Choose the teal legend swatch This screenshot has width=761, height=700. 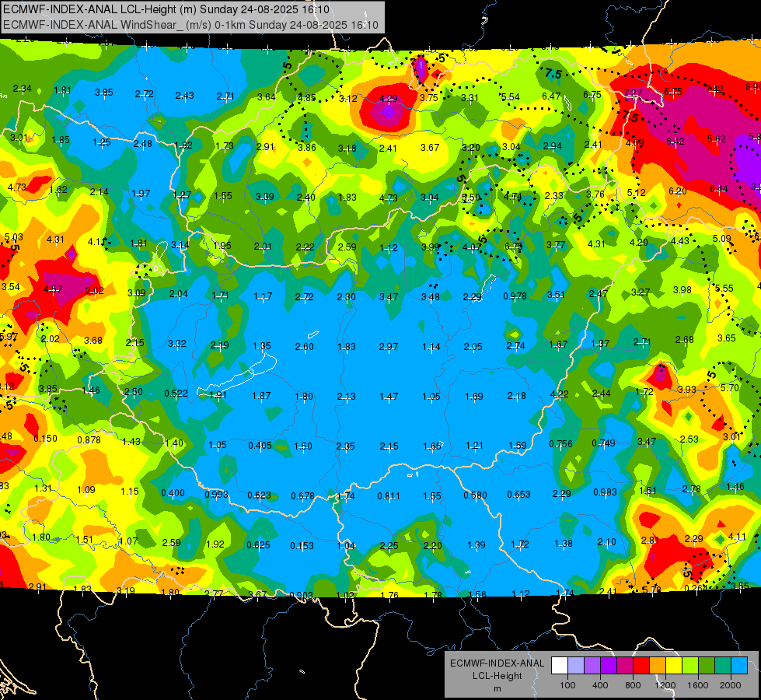(723, 665)
